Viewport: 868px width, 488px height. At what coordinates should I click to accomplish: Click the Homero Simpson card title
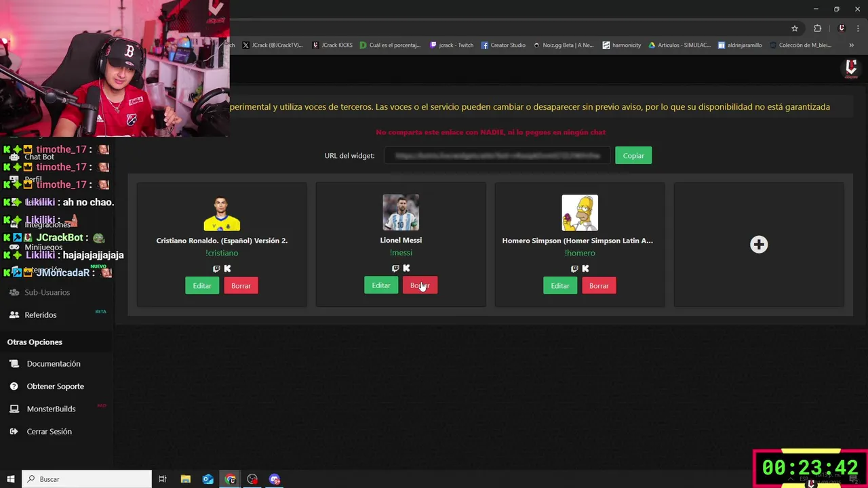pyautogui.click(x=578, y=241)
